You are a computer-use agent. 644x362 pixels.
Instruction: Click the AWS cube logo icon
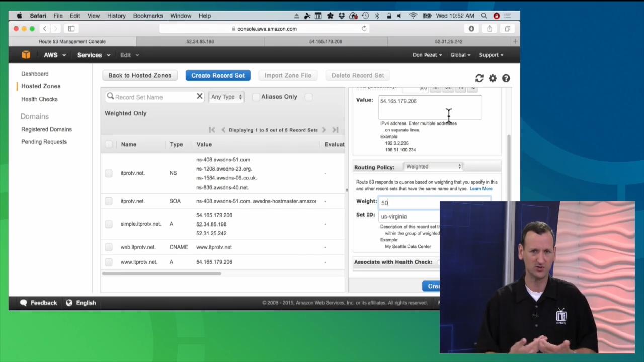pos(26,55)
